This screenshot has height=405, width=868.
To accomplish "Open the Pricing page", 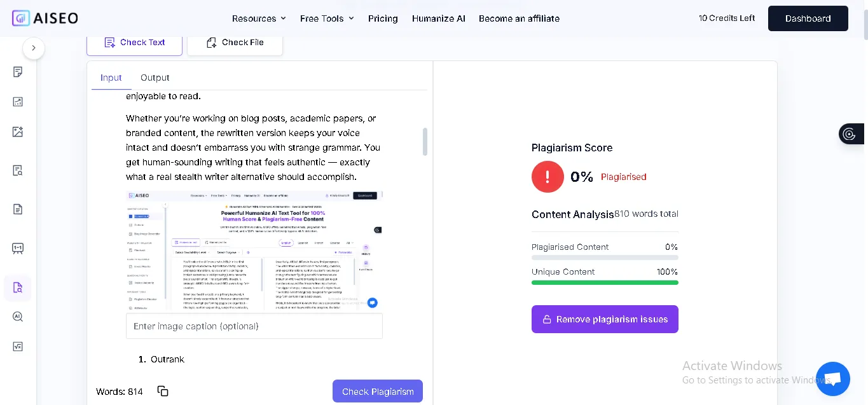I will [x=383, y=18].
